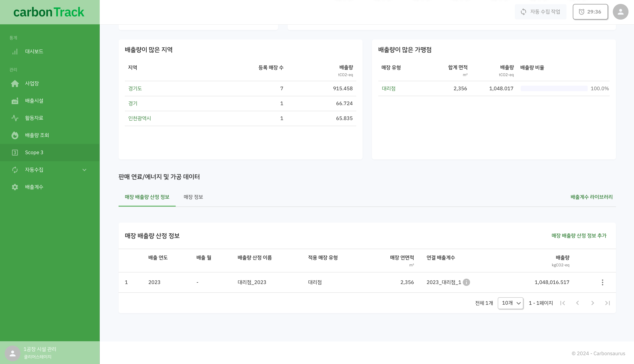Go to first page of table
634x364 pixels.
coord(563,303)
